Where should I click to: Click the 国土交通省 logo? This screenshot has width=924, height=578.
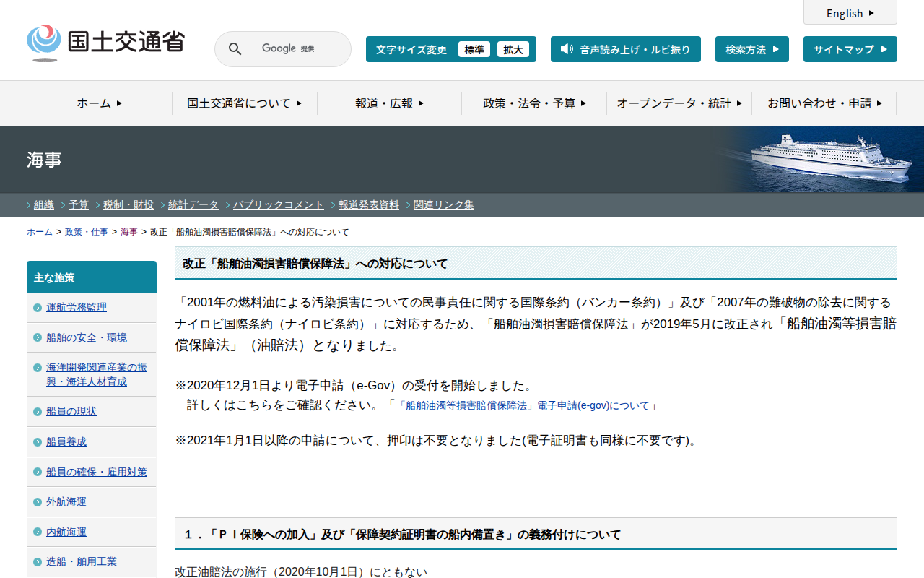pyautogui.click(x=105, y=43)
